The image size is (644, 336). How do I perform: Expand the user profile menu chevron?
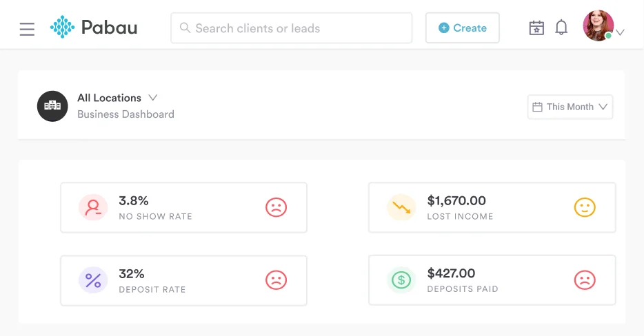(621, 32)
